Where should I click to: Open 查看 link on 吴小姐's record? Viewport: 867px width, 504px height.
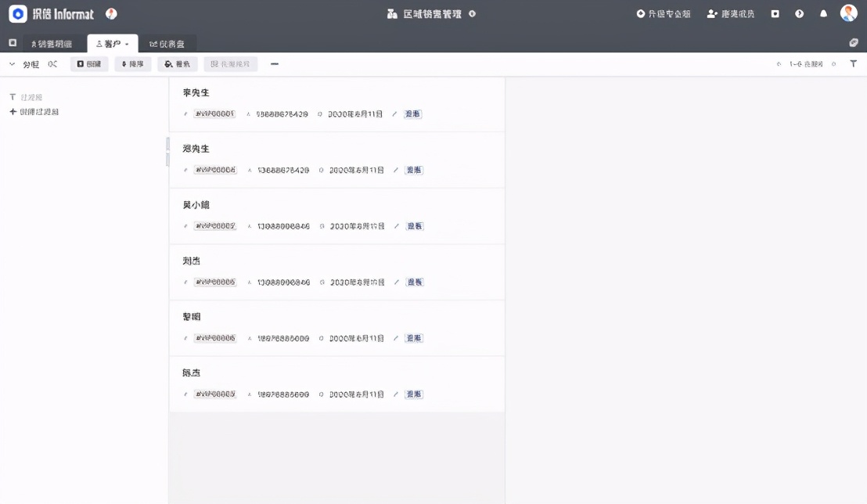413,225
